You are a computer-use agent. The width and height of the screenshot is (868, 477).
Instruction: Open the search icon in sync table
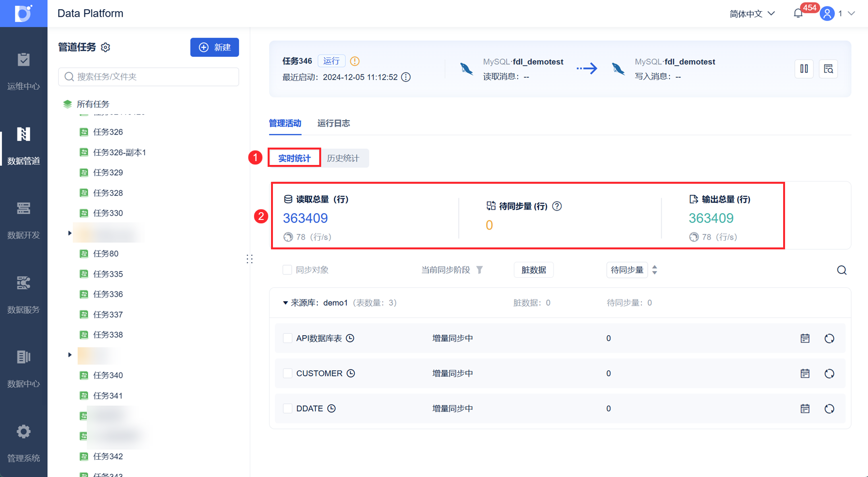point(842,270)
